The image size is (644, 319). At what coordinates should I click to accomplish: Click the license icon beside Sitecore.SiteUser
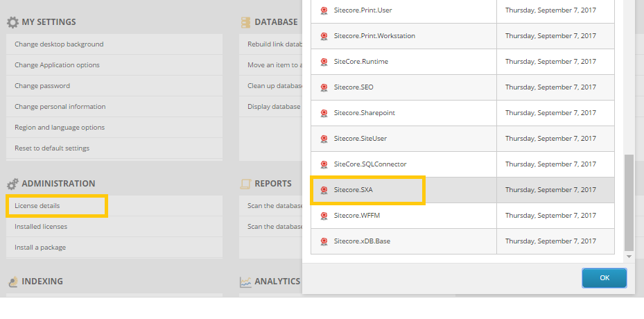[x=324, y=139]
